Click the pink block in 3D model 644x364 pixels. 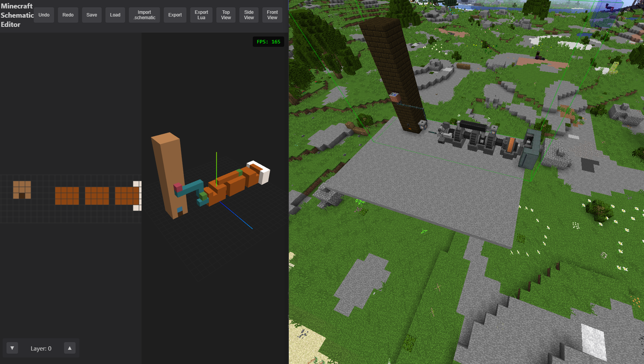click(x=178, y=188)
